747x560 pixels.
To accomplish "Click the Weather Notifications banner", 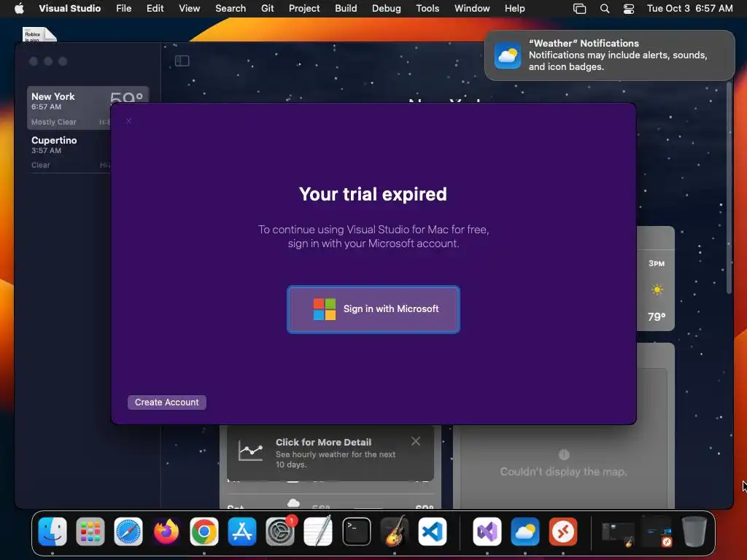I will [x=609, y=55].
